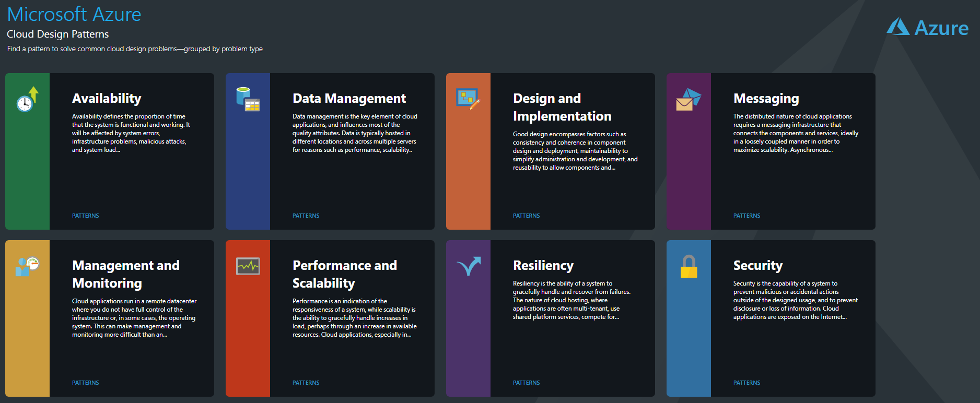Click the Availability description paragraph
The height and width of the screenshot is (403, 980).
131,133
